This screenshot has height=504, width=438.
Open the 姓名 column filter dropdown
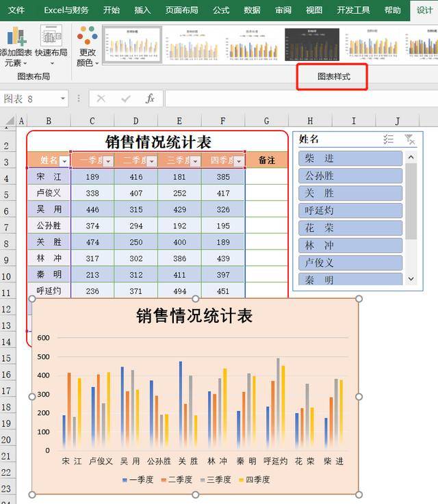pos(64,161)
